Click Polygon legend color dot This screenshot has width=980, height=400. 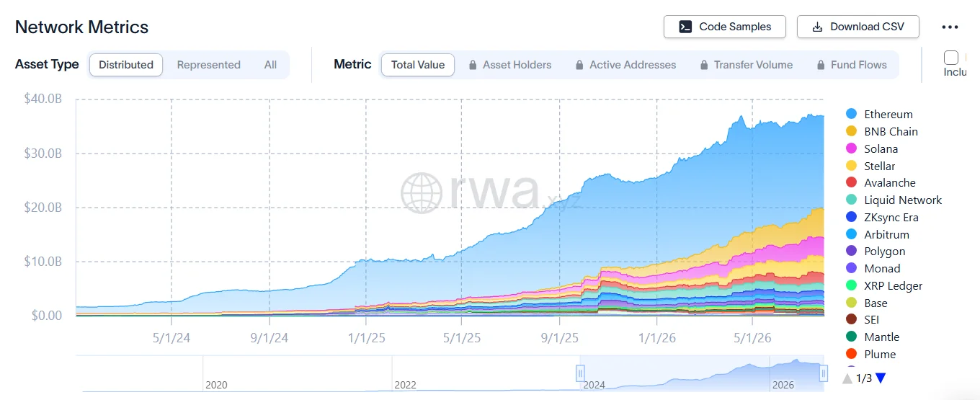(851, 251)
